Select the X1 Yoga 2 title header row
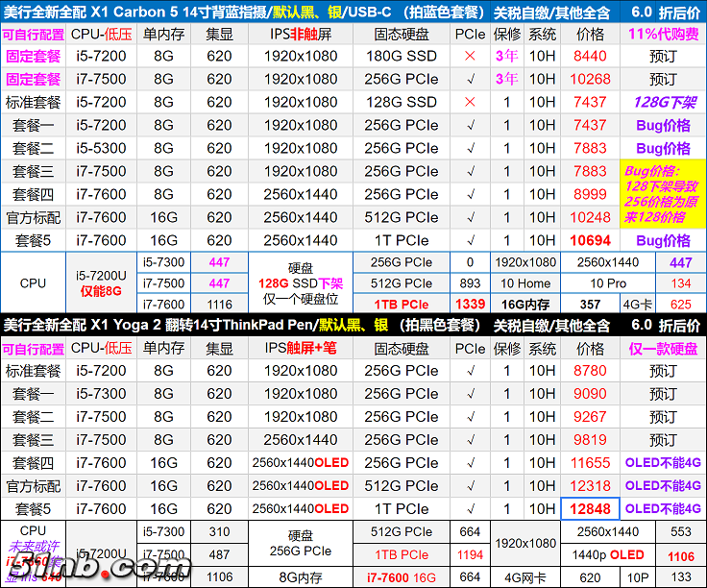The height and width of the screenshot is (588, 707). coord(353,326)
